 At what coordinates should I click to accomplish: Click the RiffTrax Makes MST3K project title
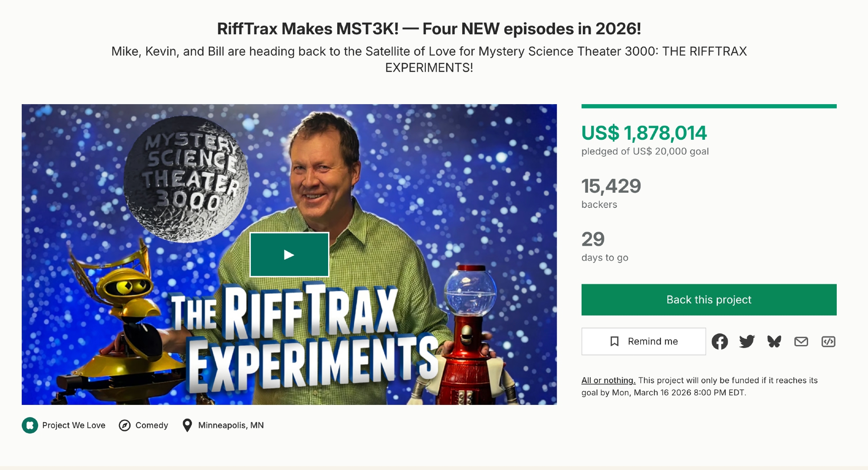click(x=429, y=29)
